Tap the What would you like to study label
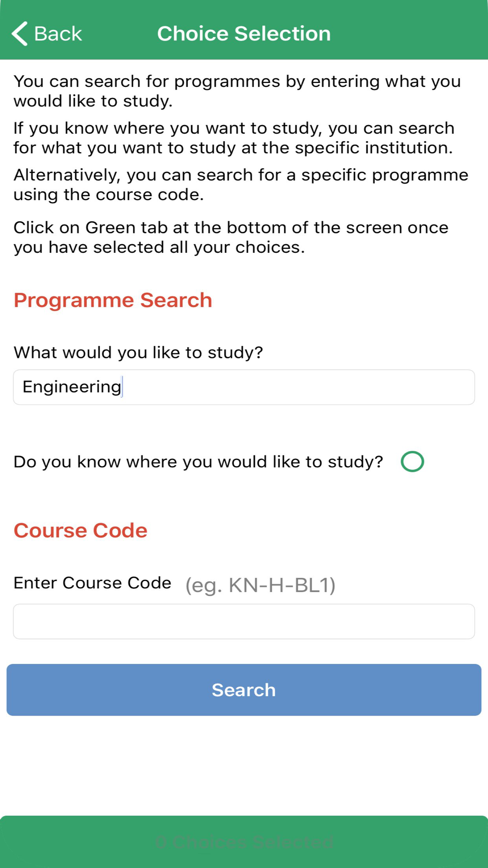This screenshot has width=488, height=868. (138, 352)
